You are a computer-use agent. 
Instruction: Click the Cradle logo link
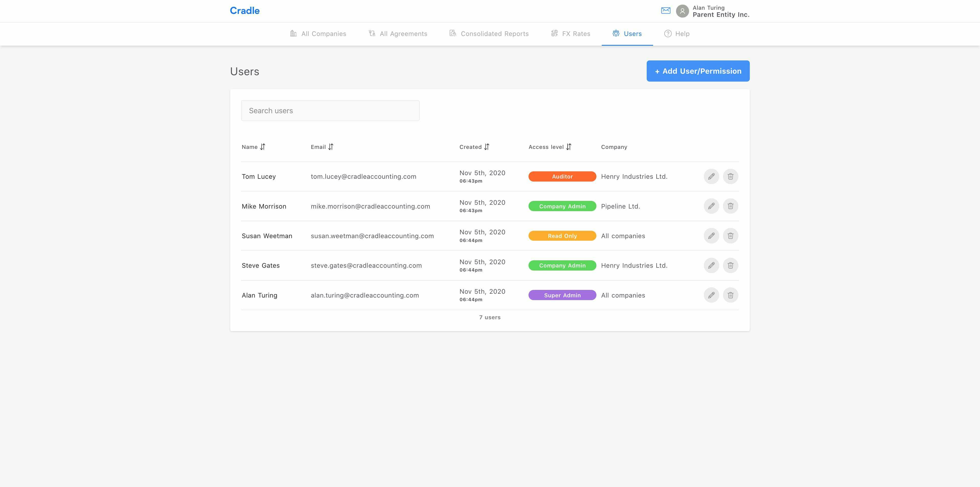pyautogui.click(x=245, y=11)
